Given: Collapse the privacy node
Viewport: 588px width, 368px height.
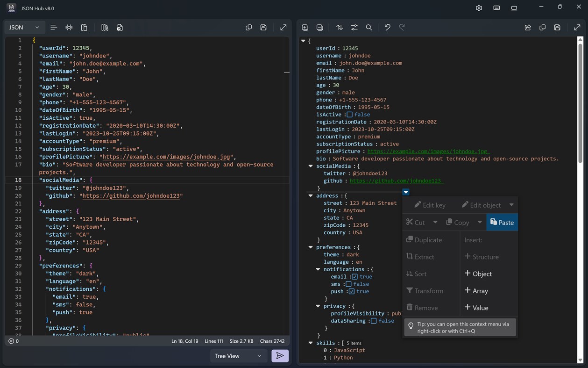Looking at the screenshot, I should (x=318, y=306).
